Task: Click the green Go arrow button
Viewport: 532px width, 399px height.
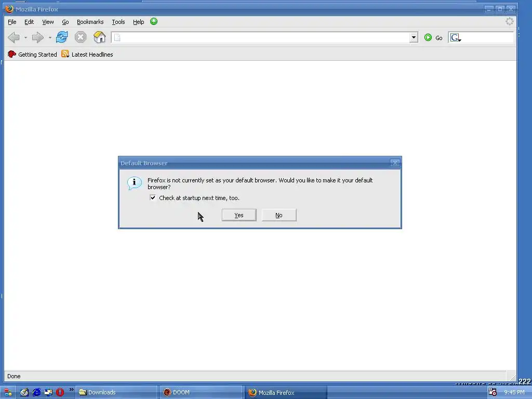Action: [x=428, y=37]
